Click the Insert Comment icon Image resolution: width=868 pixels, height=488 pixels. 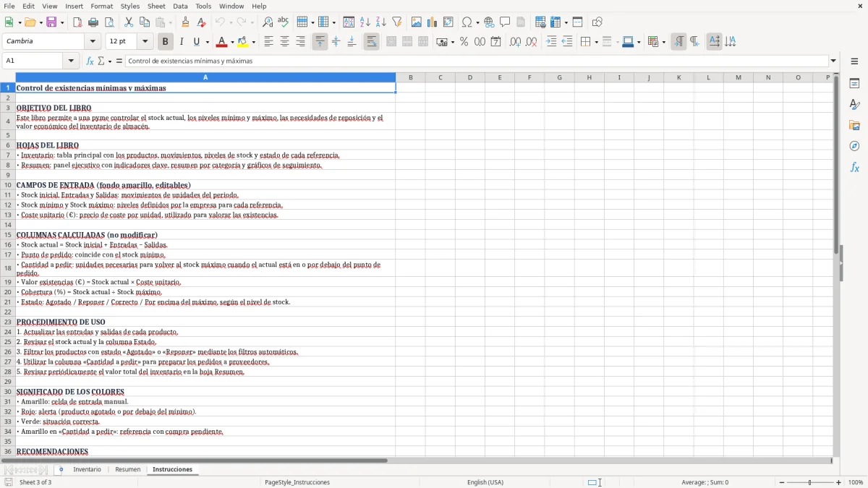click(505, 22)
